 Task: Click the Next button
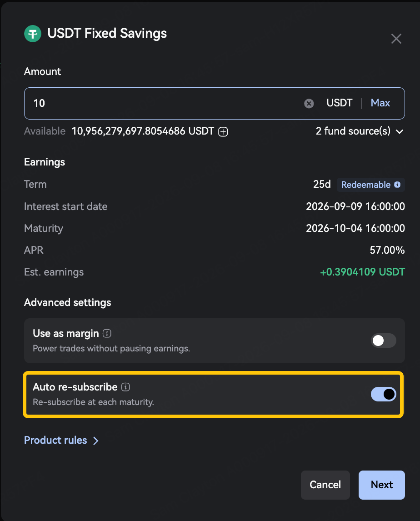click(x=381, y=485)
